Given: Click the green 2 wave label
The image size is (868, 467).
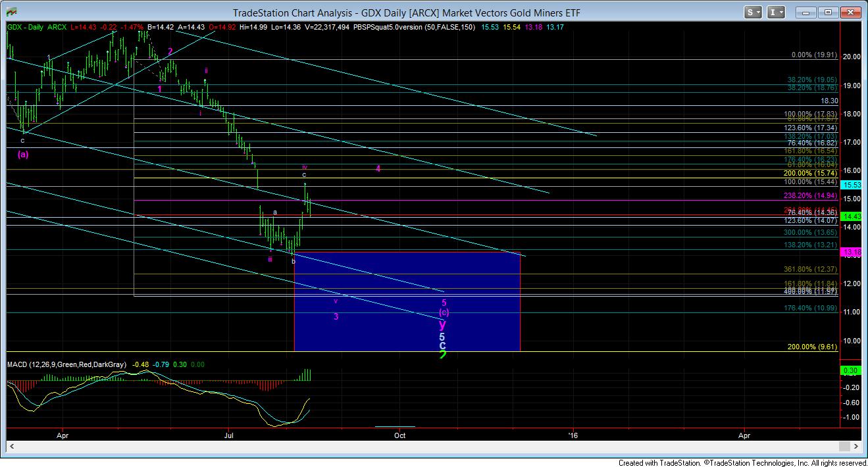Looking at the screenshot, I should click(443, 355).
